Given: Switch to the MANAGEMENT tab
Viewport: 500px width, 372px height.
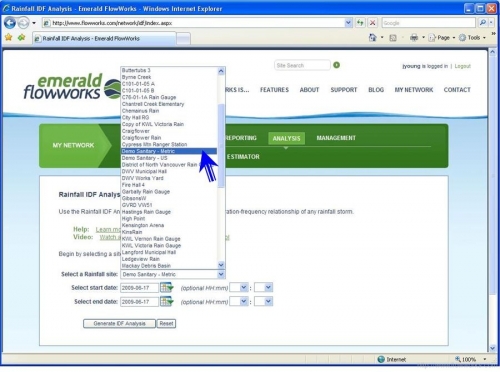Looking at the screenshot, I should pyautogui.click(x=336, y=138).
